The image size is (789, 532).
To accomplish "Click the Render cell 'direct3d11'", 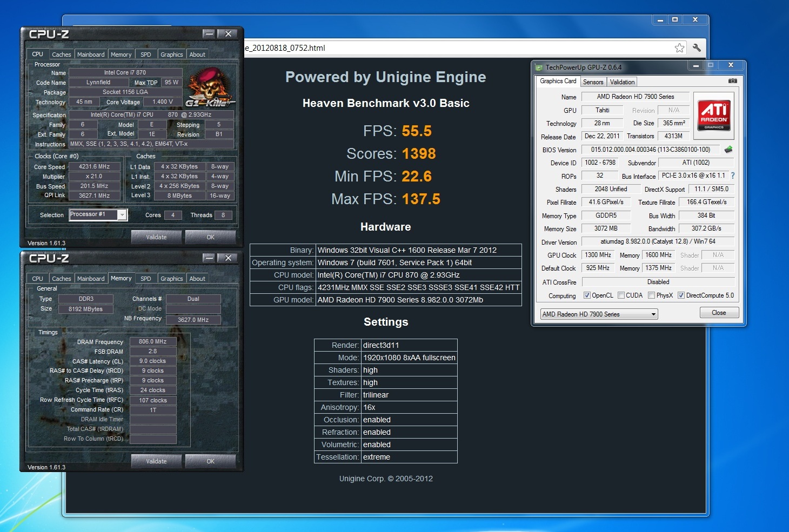I will [x=409, y=345].
